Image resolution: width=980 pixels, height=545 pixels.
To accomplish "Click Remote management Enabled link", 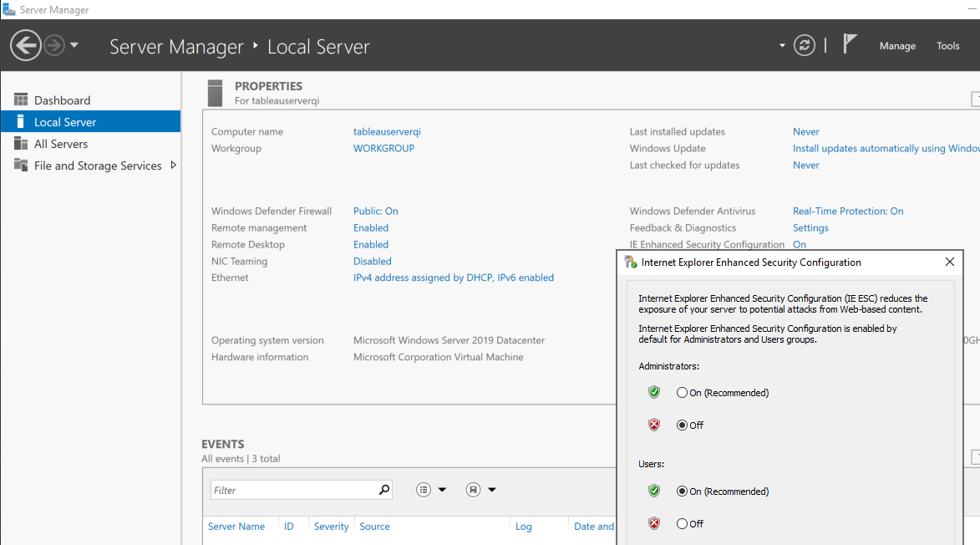I will point(371,227).
